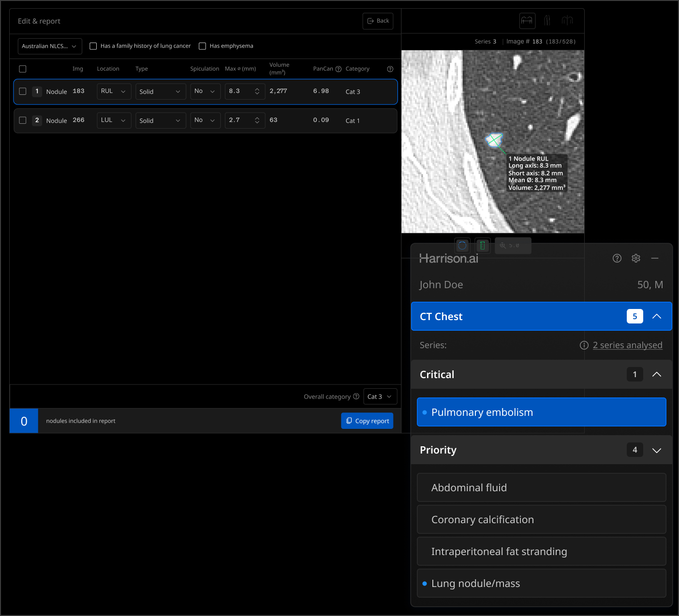Open the Harrison.ai settings gear
Screen dimensions: 679x616
click(x=635, y=258)
